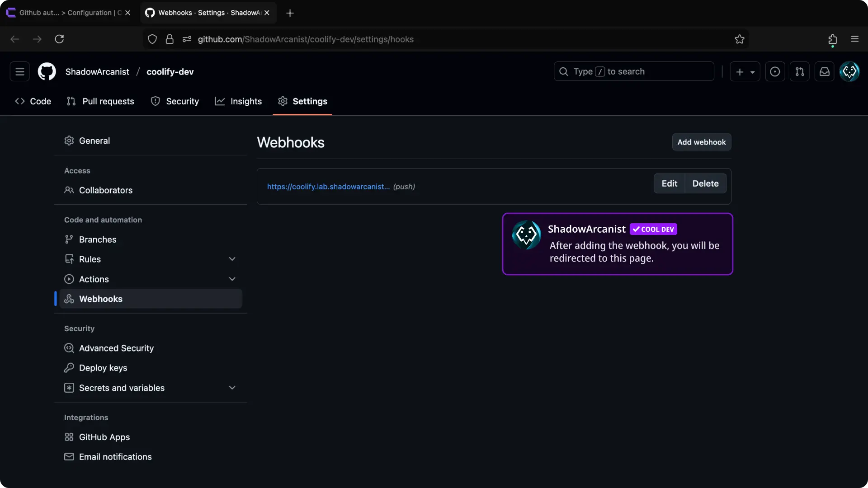
Task: Delete the coolify webhook
Action: tap(705, 183)
